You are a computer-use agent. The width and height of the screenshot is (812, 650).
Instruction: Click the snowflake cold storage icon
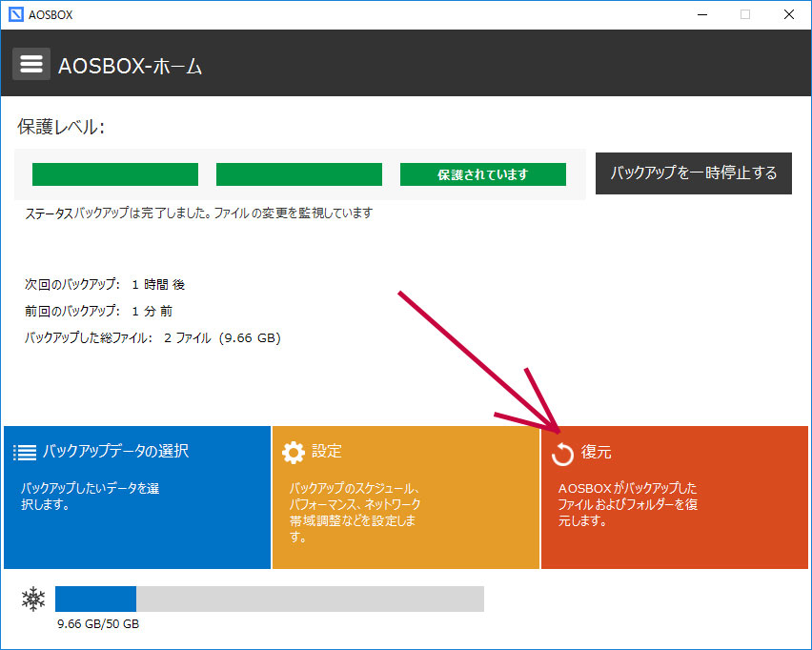click(x=33, y=599)
